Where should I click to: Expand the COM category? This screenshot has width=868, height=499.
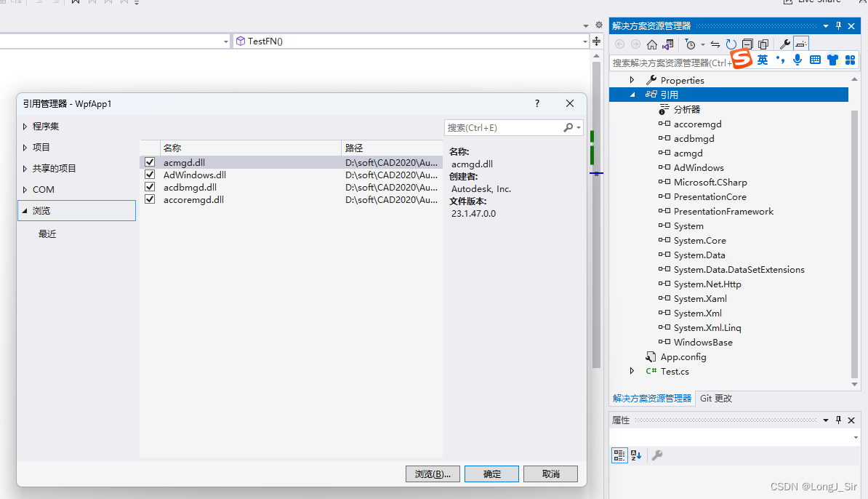(x=25, y=189)
